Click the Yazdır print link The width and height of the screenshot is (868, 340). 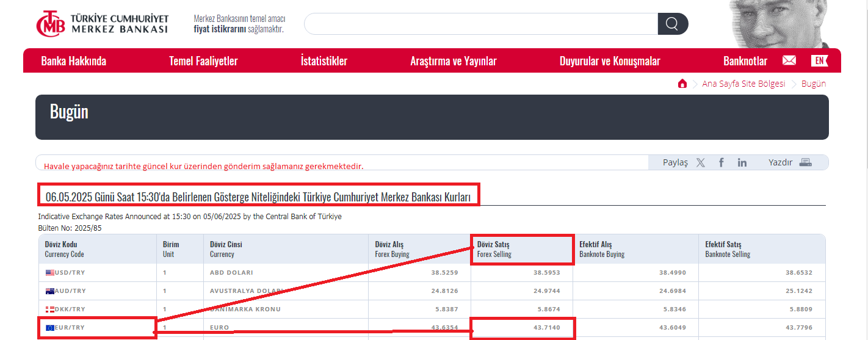780,162
